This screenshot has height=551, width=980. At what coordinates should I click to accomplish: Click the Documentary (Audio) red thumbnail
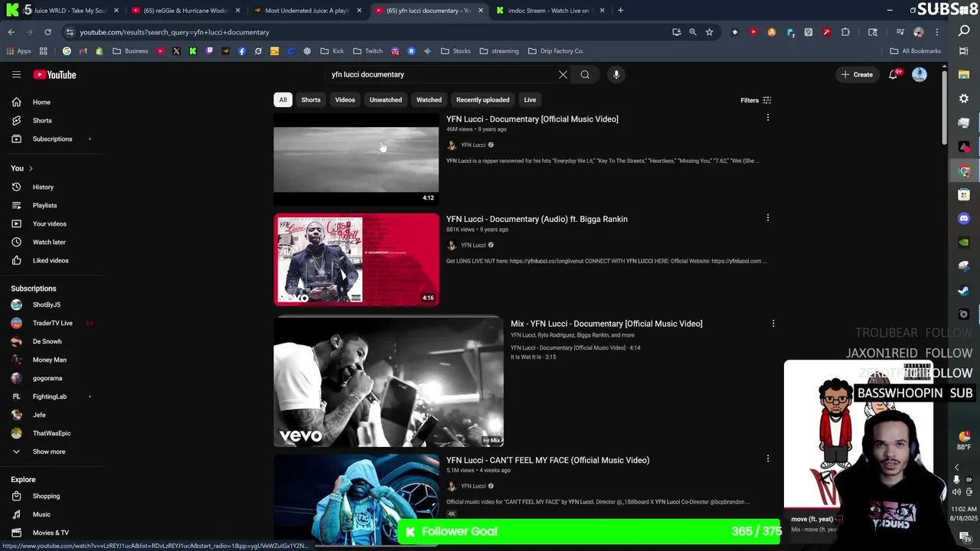[x=357, y=259]
